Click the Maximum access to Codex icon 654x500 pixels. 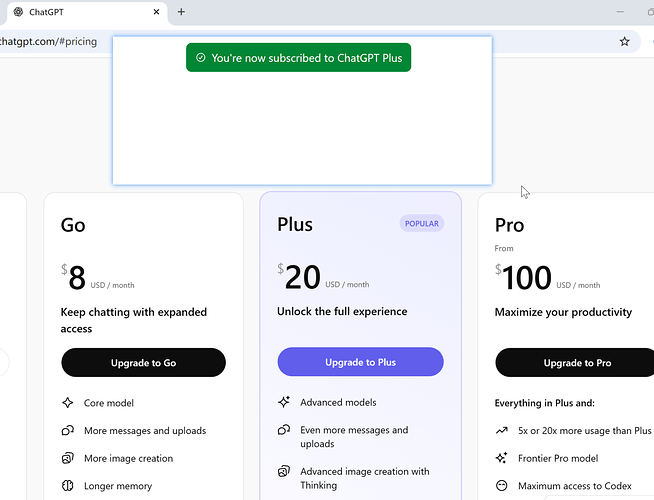pos(502,485)
